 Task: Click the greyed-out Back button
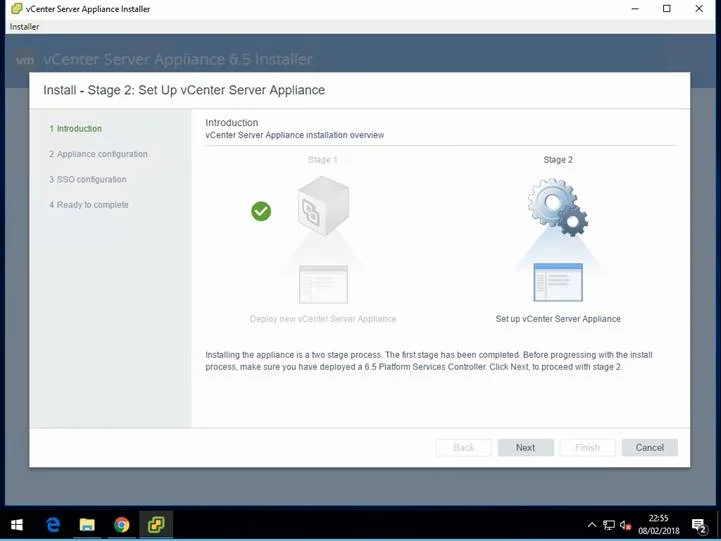(463, 447)
